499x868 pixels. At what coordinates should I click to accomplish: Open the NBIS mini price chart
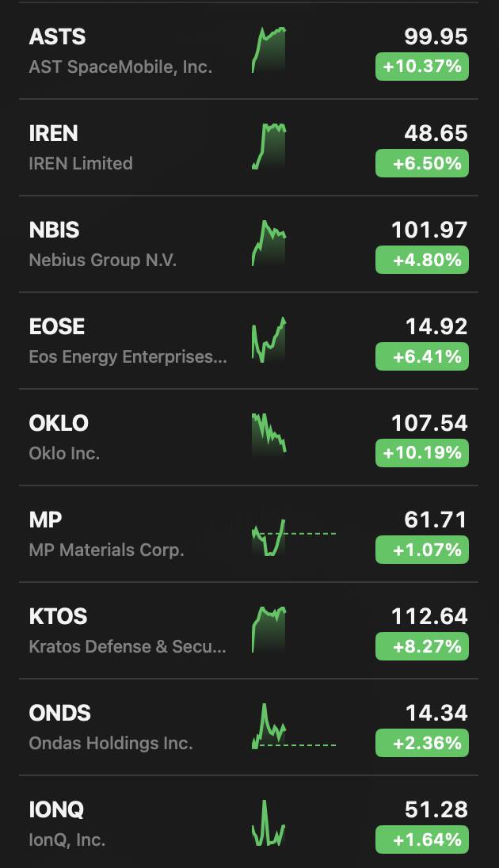269,243
